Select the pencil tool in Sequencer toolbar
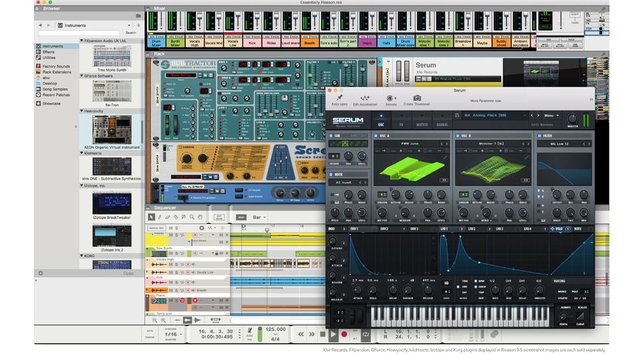Viewport: 644px width, 355px height. pyautogui.click(x=160, y=217)
